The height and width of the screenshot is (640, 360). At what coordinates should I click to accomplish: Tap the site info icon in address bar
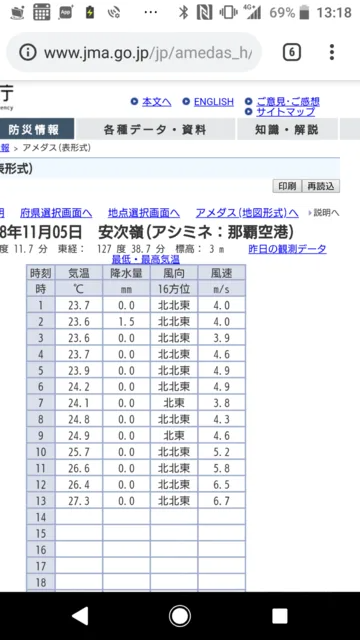(28, 52)
